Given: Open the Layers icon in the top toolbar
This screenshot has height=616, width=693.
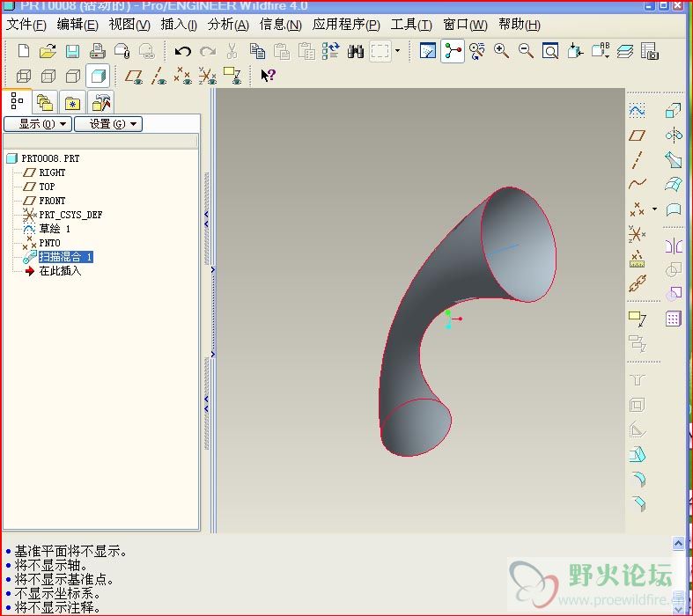Looking at the screenshot, I should [x=624, y=51].
